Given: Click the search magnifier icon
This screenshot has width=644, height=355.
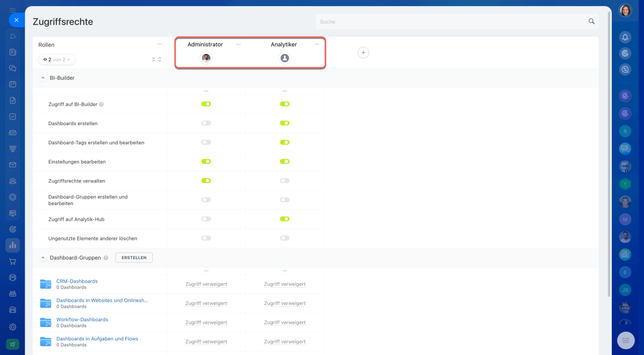Looking at the screenshot, I should tap(592, 22).
